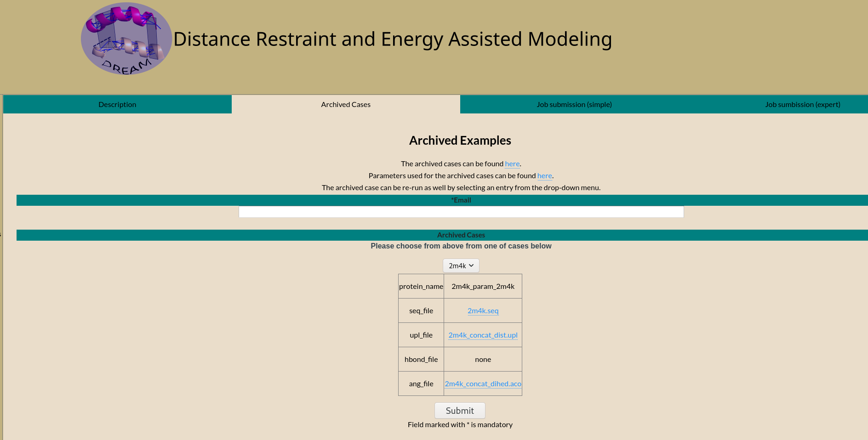Go to Job sumbission (expert) tab
The height and width of the screenshot is (440, 868).
[802, 104]
